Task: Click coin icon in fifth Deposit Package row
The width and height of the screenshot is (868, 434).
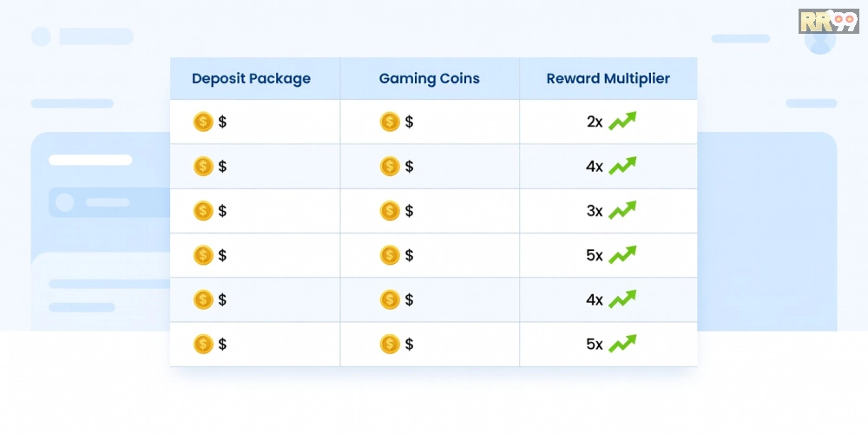Action: pos(203,299)
